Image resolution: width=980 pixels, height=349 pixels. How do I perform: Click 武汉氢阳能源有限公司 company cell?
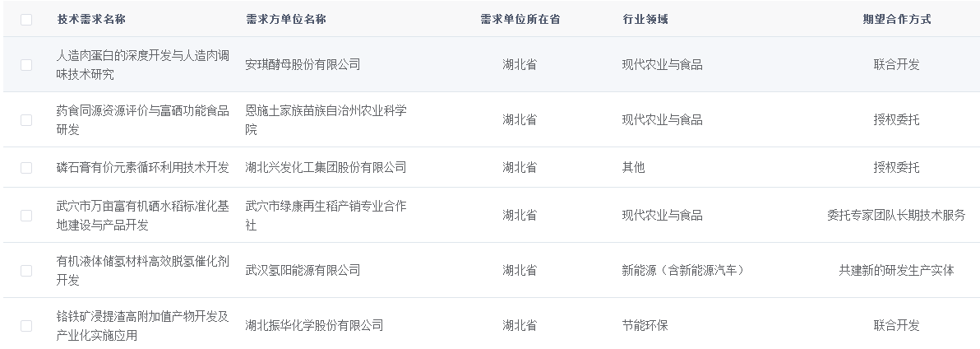303,270
